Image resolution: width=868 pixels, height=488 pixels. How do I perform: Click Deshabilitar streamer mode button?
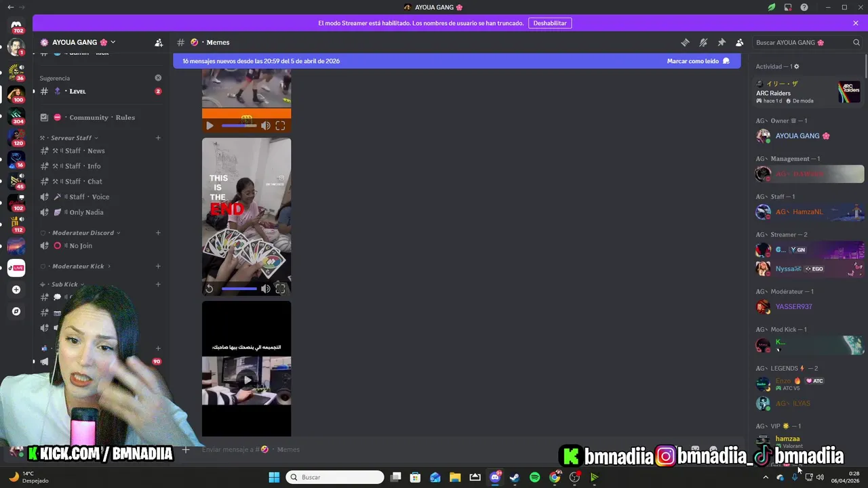pyautogui.click(x=550, y=23)
